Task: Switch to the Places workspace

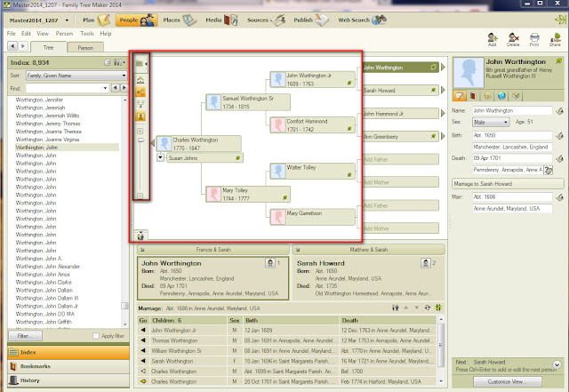Action: tap(180, 20)
